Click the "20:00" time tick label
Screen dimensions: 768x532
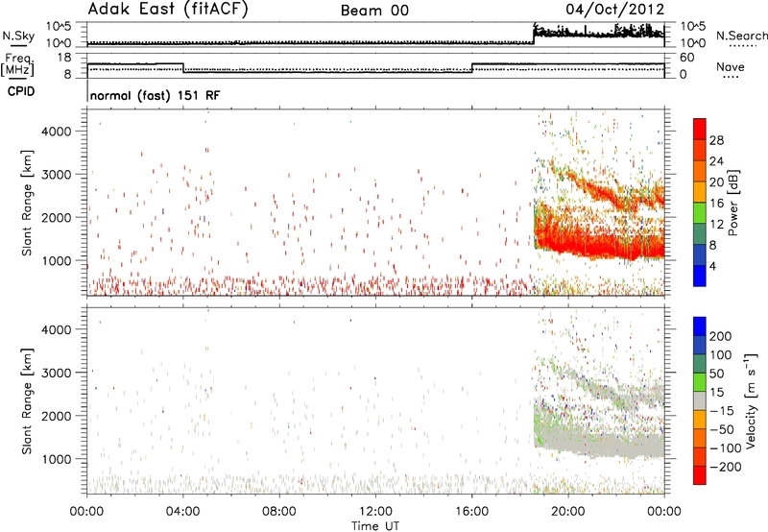(x=567, y=512)
